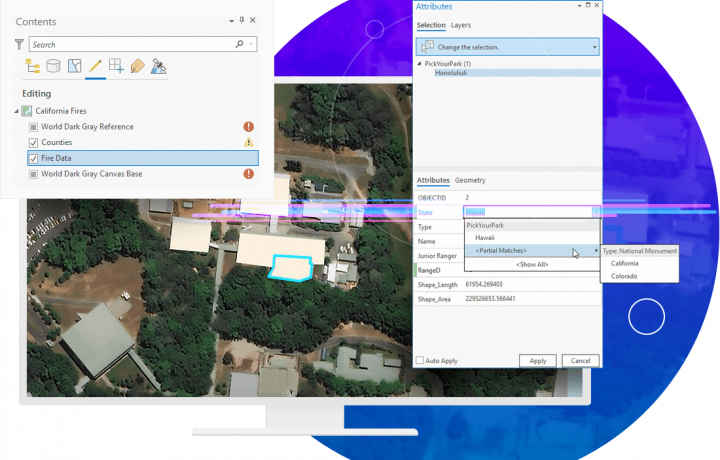
Task: Click the List By Editing pencil icon
Action: click(95, 67)
